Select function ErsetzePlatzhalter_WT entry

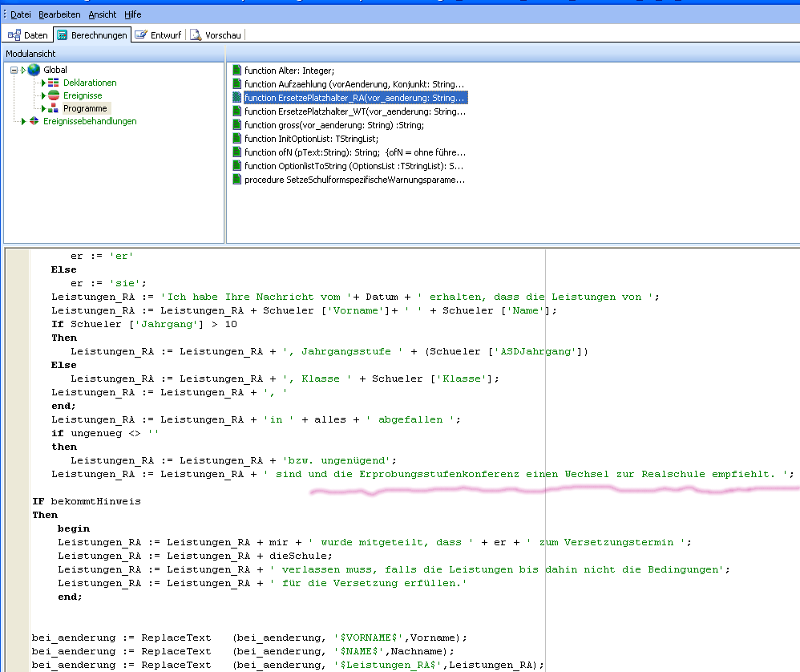[x=355, y=111]
